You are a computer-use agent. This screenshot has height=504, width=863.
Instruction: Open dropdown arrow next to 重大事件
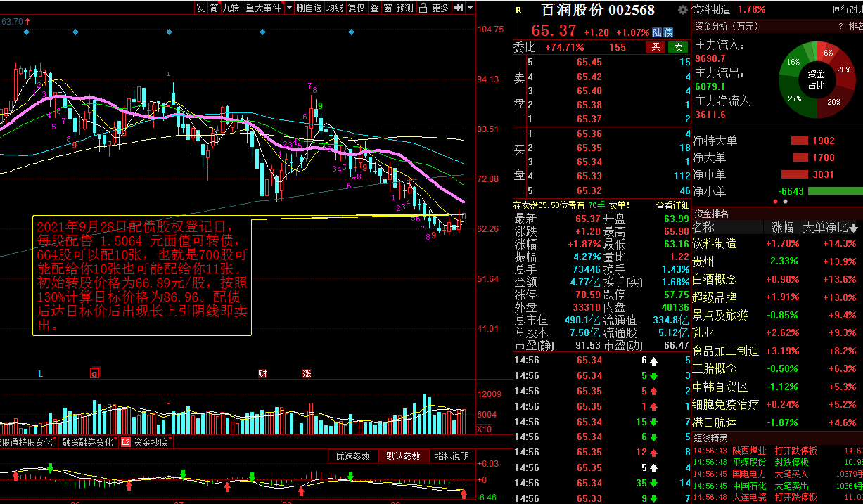coord(288,8)
